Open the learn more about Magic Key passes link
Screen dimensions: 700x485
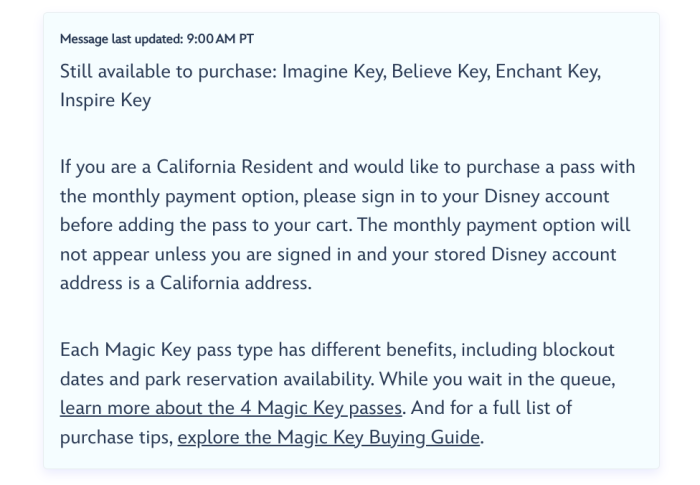point(231,409)
